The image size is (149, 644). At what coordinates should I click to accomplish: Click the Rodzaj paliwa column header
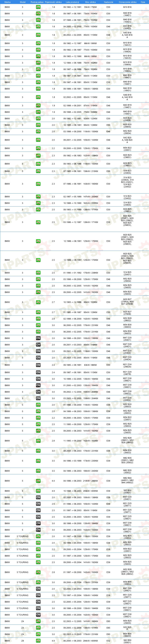point(37,2)
